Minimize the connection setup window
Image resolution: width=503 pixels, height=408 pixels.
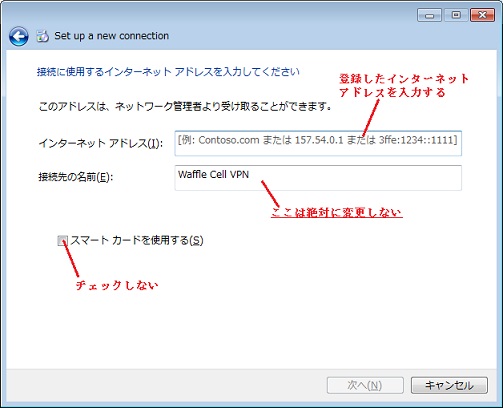[429, 15]
